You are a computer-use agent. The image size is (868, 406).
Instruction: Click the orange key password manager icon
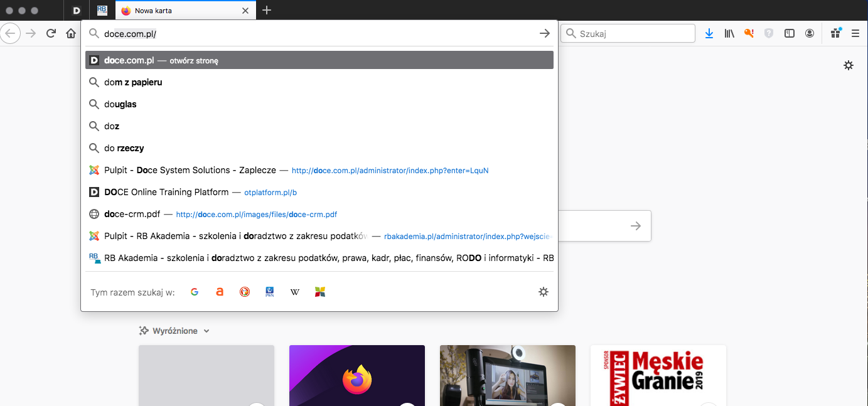[x=749, y=33]
